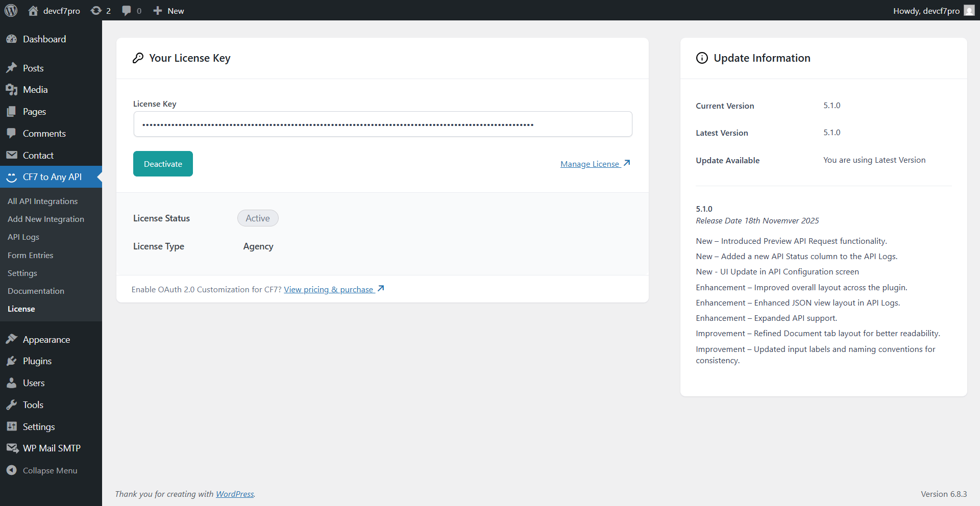Click the WordPress footer link
Viewport: 980px width, 506px height.
coord(235,494)
